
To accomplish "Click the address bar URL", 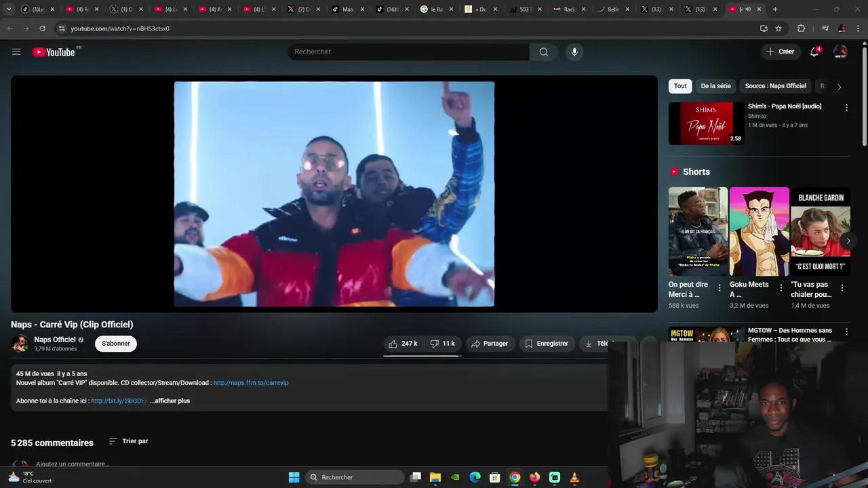I will [x=120, y=28].
